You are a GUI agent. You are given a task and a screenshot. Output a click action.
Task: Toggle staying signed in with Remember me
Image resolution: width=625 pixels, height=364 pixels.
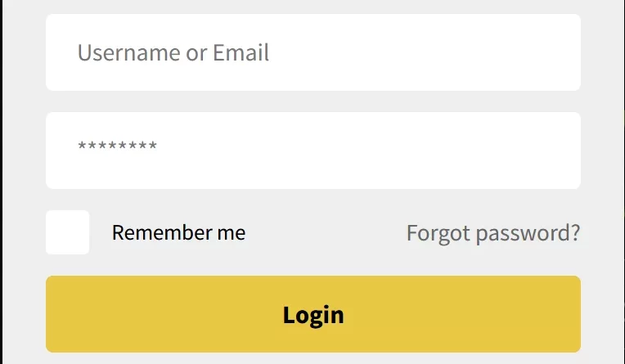(67, 232)
